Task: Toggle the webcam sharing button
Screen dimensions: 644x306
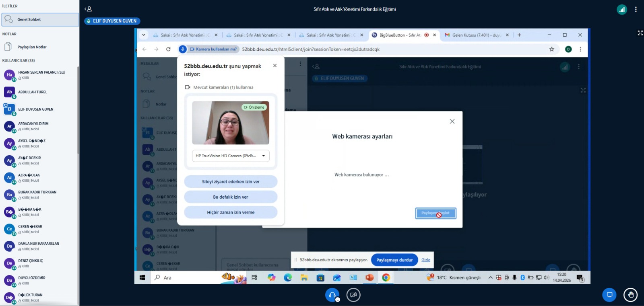Action: point(353,295)
